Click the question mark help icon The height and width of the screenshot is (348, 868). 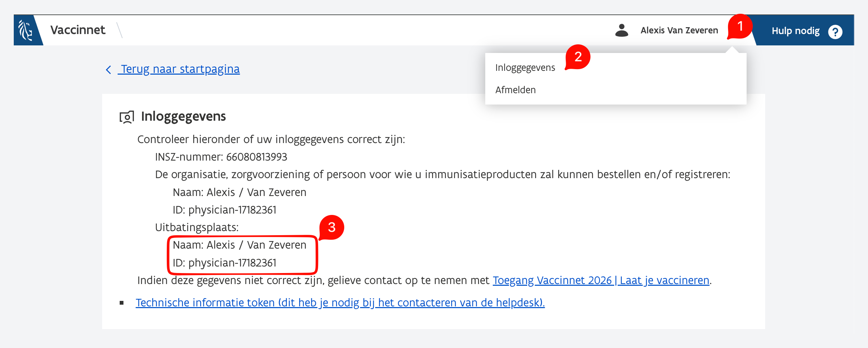click(x=835, y=32)
